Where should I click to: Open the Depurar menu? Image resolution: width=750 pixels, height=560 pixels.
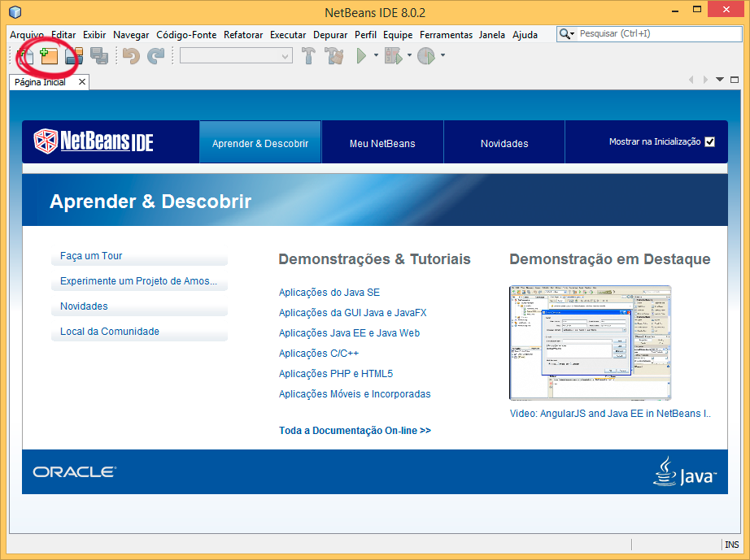[x=330, y=35]
